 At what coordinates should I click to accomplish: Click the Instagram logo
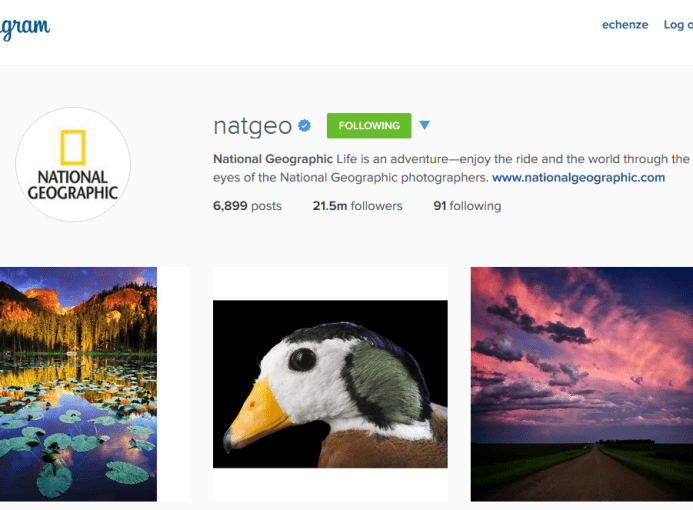pos(24,28)
